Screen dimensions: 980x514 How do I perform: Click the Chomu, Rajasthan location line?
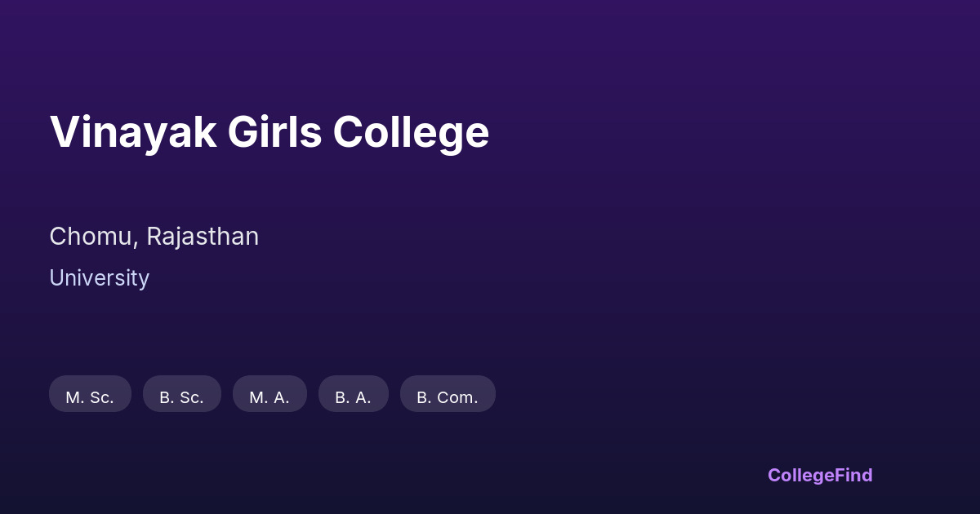(154, 237)
